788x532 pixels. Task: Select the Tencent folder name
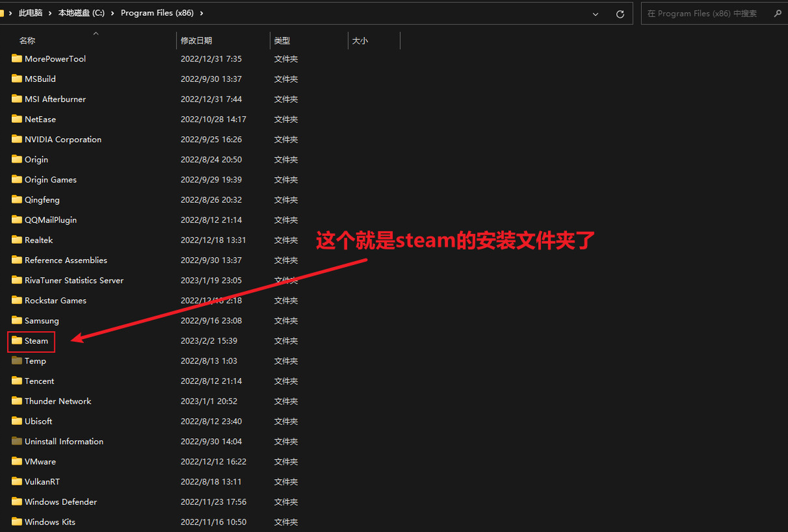click(39, 381)
